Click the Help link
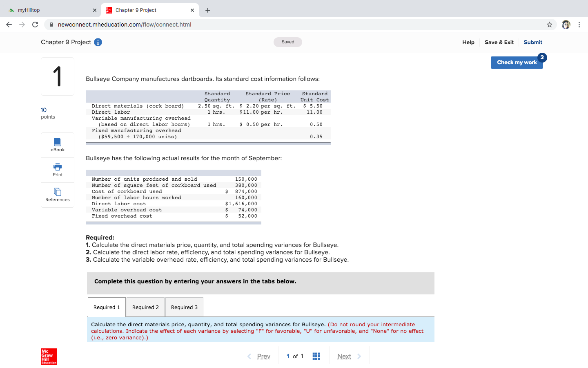This screenshot has width=588, height=368. 468,42
